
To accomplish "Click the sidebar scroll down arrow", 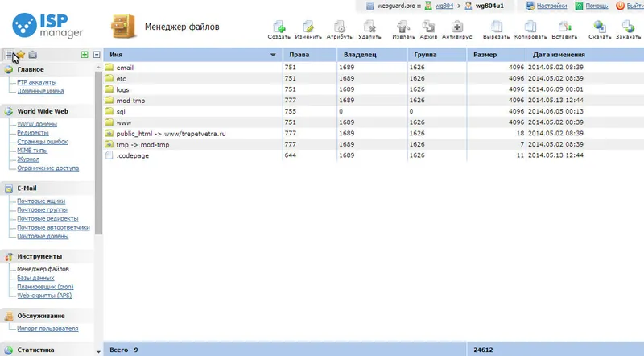I will 98,352.
